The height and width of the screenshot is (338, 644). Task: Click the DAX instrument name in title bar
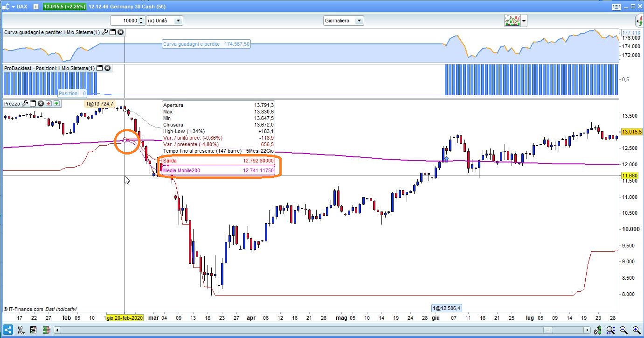[x=22, y=7]
